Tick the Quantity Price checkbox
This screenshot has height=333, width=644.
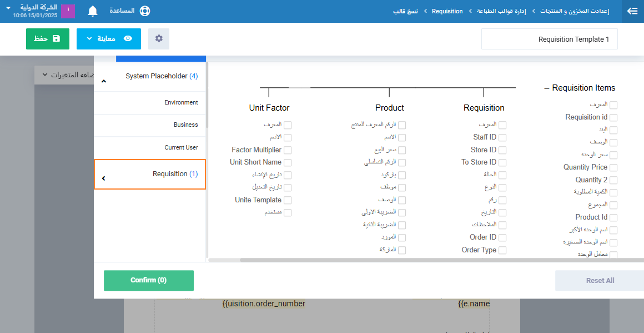613,167
